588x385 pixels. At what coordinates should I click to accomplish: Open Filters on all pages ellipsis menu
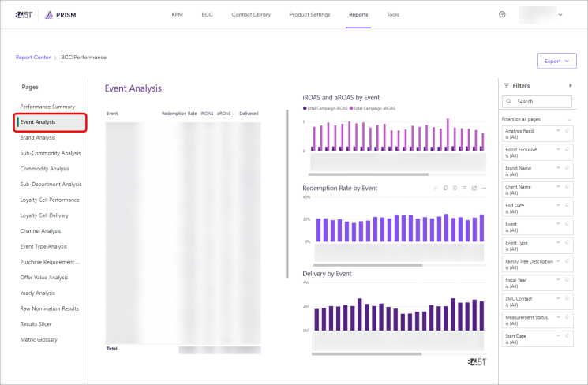click(x=569, y=119)
